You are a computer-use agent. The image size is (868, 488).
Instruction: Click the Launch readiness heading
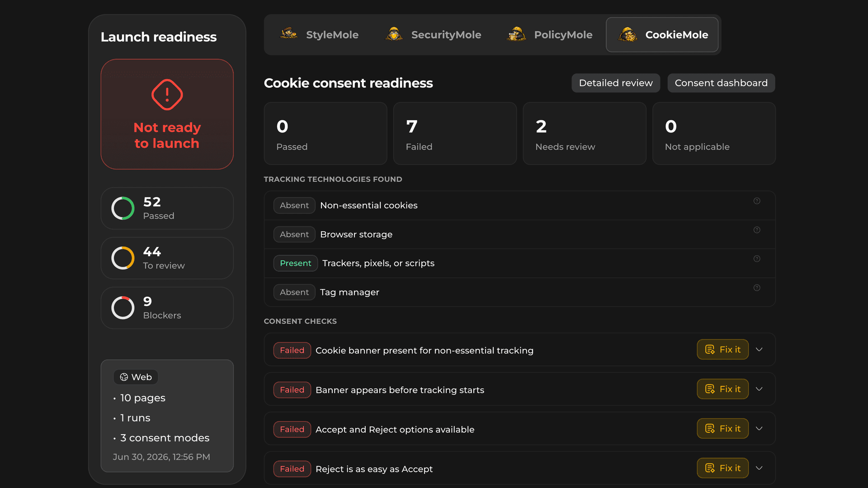pos(159,37)
